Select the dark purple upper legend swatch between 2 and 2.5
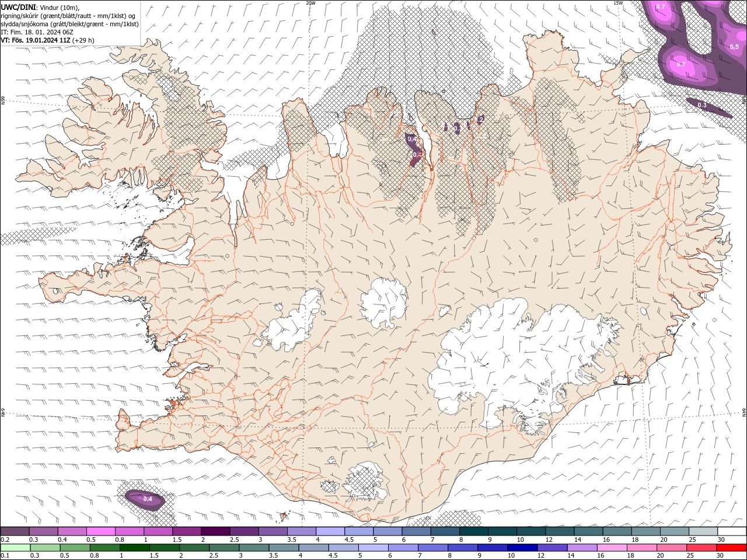 [x=215, y=531]
